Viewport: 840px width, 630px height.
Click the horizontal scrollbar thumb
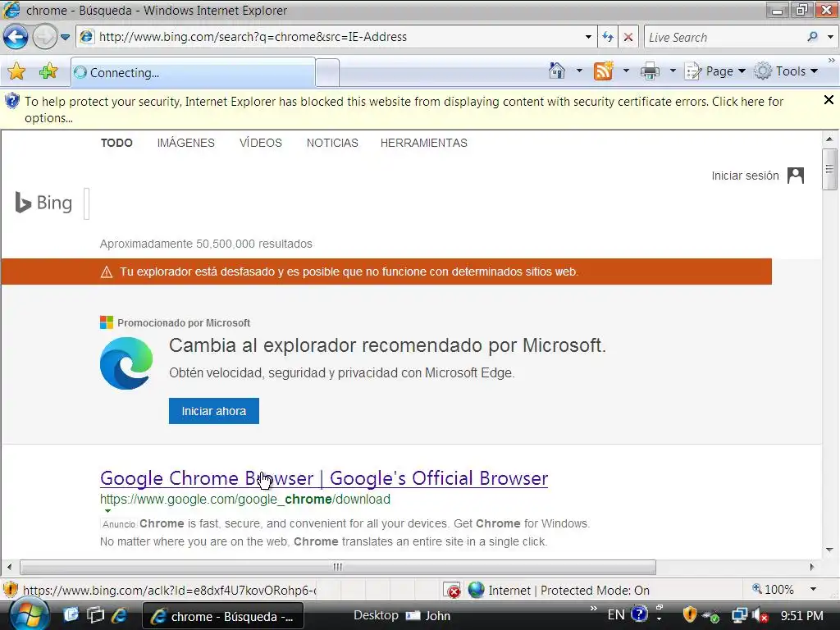tap(337, 567)
